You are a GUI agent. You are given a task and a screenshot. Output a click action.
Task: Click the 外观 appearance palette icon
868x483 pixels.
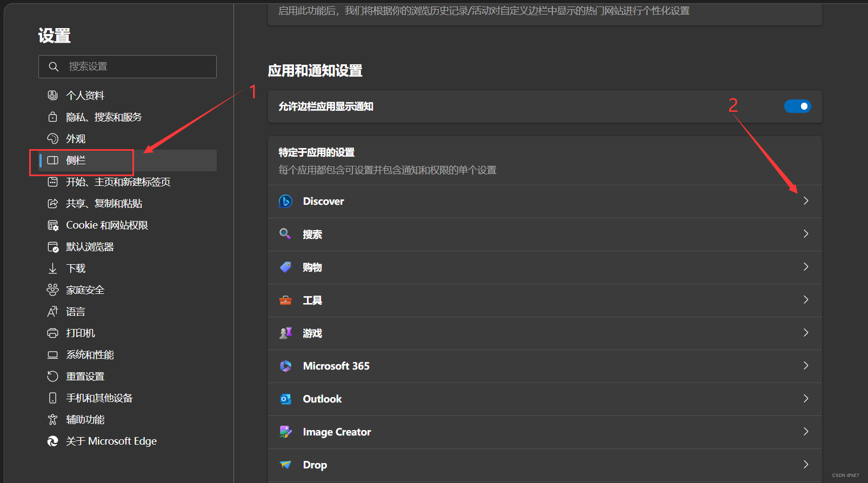52,138
